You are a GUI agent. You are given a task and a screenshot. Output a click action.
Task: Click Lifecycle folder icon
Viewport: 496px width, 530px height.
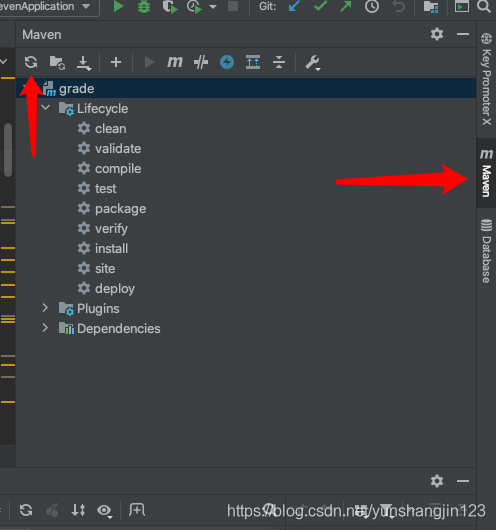[x=66, y=109]
